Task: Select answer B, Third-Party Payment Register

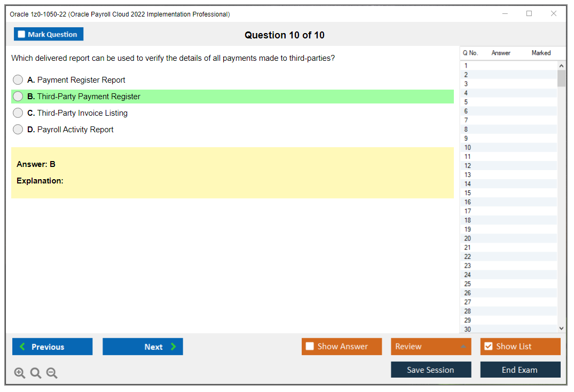Action: [18, 96]
